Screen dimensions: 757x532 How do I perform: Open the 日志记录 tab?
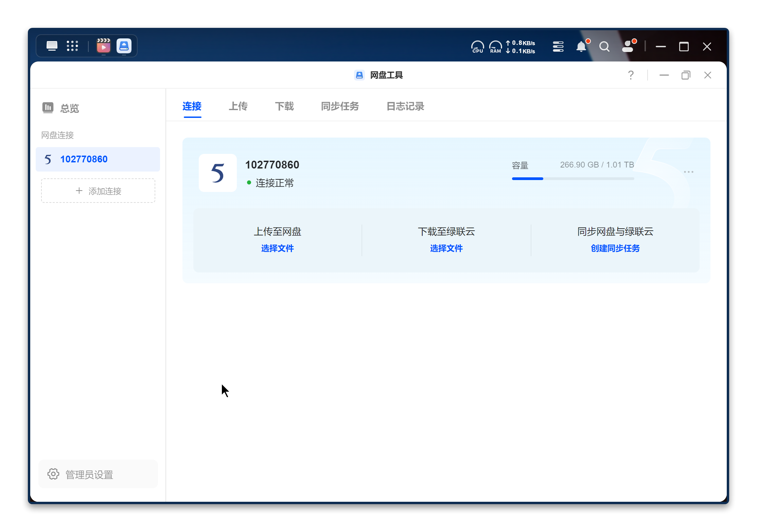[x=405, y=106]
